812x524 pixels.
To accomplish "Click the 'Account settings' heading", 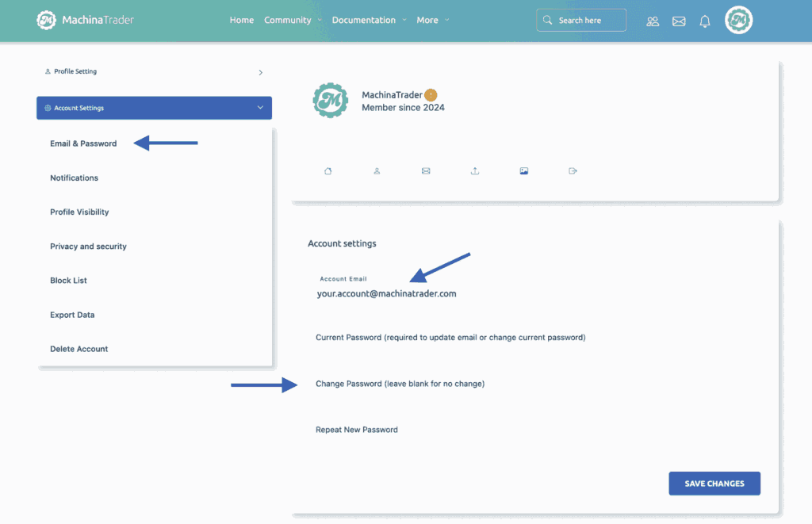I will 342,243.
